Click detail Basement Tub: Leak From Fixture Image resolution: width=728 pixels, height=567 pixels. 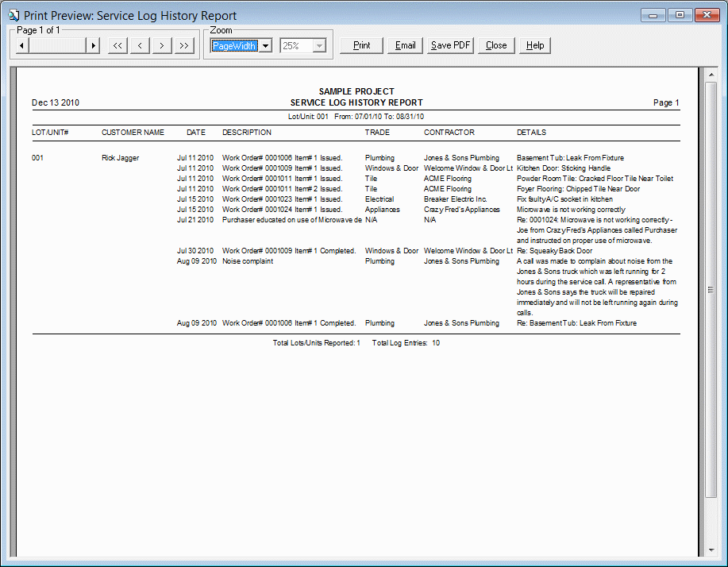point(570,158)
